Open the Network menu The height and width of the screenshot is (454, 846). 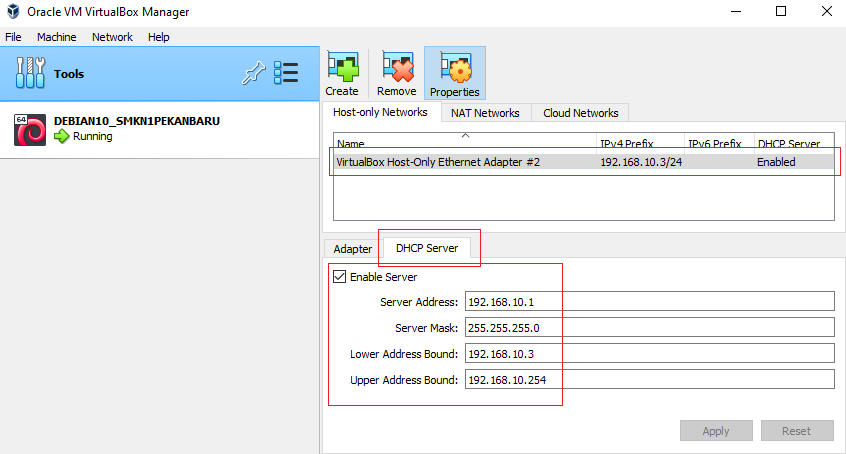point(112,37)
